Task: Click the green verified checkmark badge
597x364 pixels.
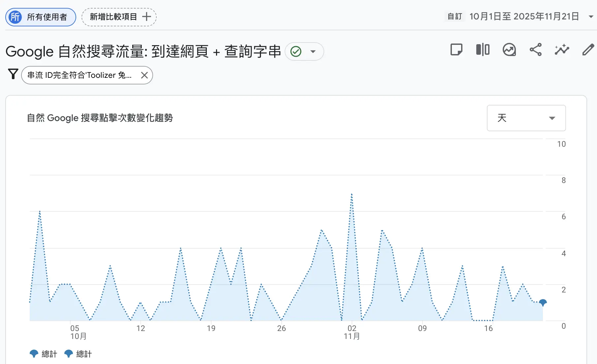Action: pyautogui.click(x=296, y=51)
